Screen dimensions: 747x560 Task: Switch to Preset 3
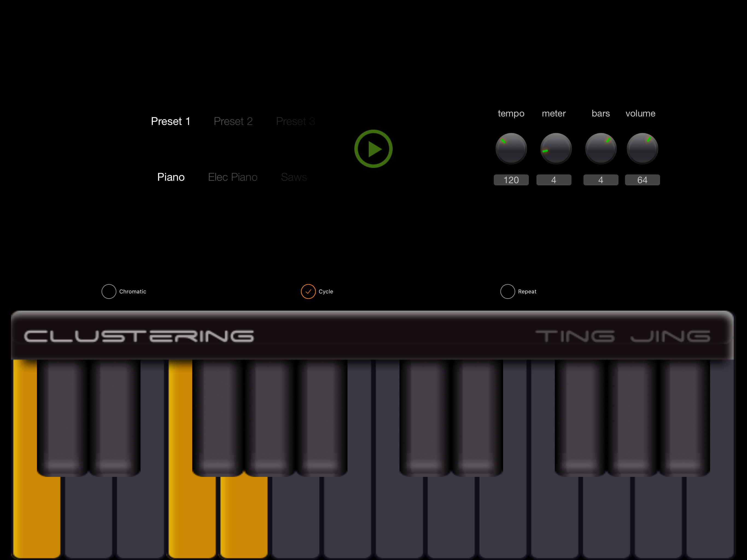coord(295,121)
